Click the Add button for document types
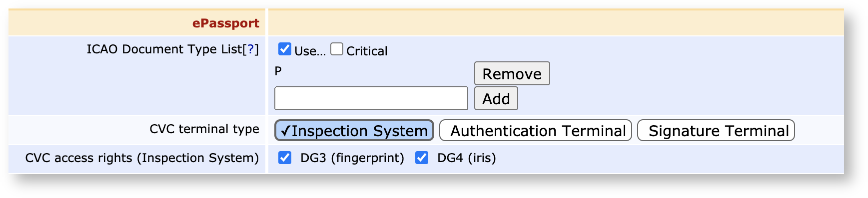Viewport: 868px width, 198px height. 496,98
